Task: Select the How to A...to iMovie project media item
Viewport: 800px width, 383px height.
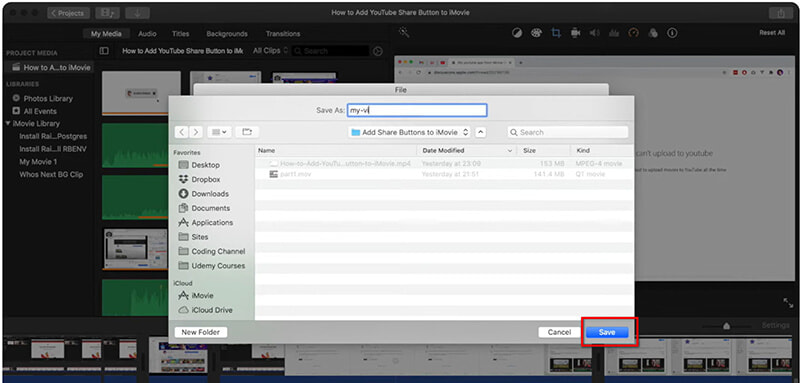Action: tap(50, 67)
